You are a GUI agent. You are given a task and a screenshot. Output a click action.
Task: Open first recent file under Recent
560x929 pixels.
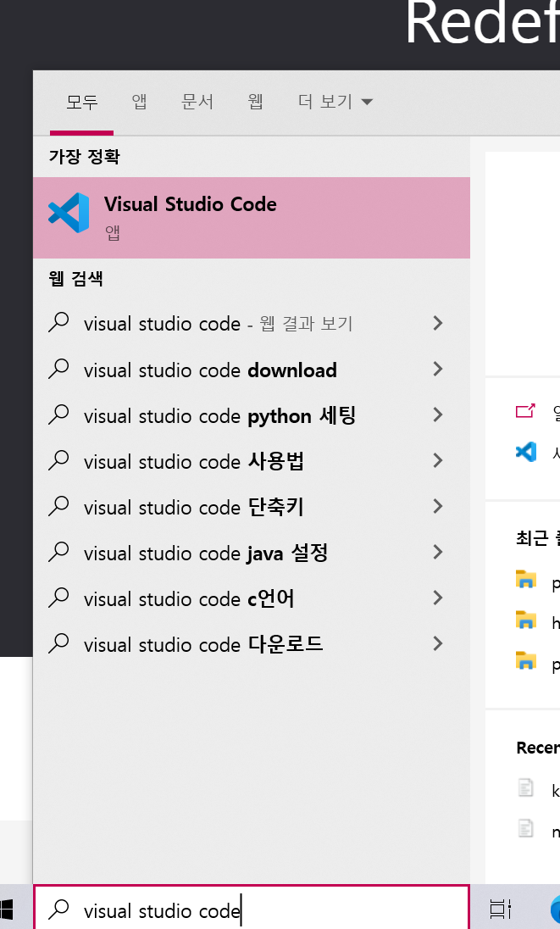[525, 788]
